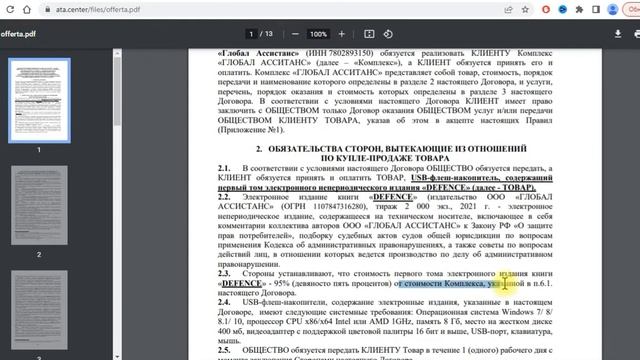Viewport: 640px width, 360px height.
Task: Click the thumbnail sidebar scrollbar thumb
Action: click(x=117, y=91)
